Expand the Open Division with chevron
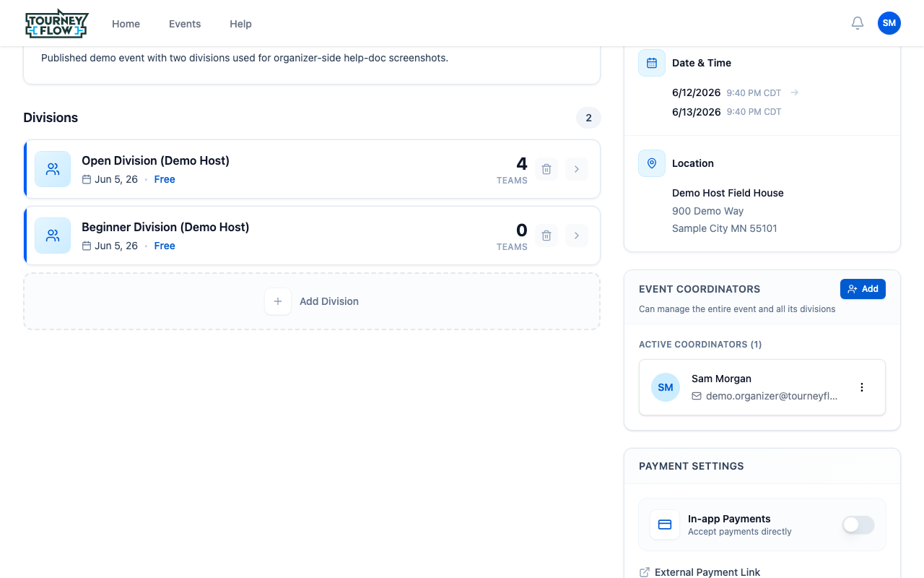The image size is (924, 578). click(577, 169)
